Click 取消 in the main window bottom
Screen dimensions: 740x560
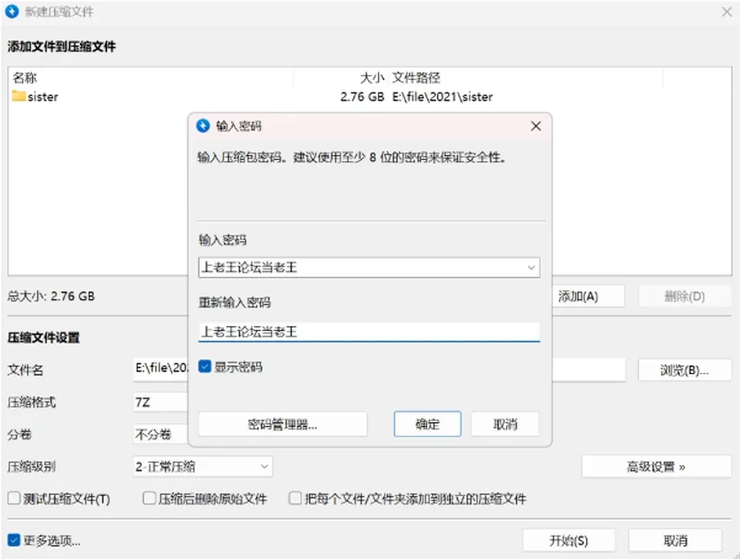coord(675,540)
